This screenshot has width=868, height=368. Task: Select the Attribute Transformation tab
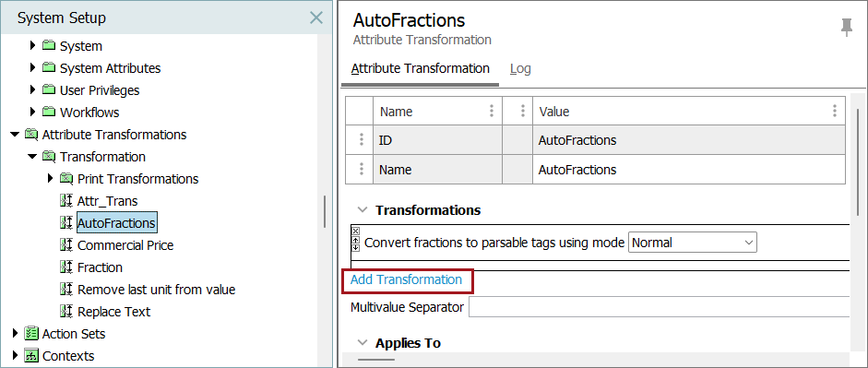[420, 68]
